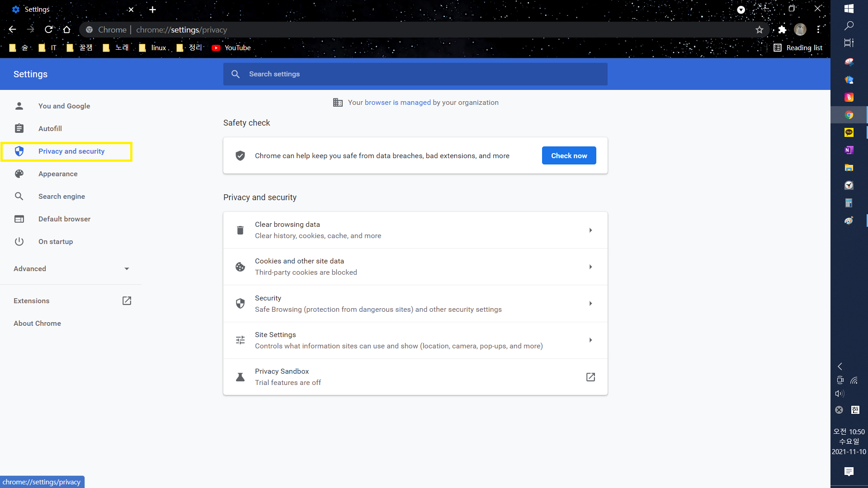This screenshot has height=488, width=868.
Task: Select On startup in the sidebar
Action: coord(56,242)
